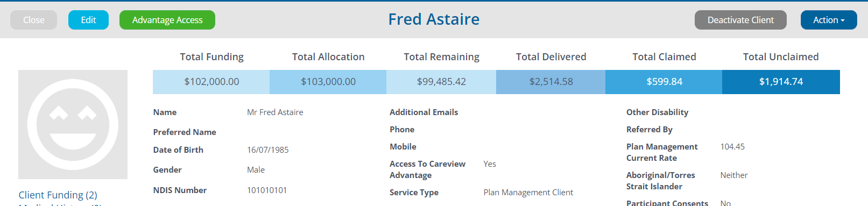Click the Fred Astaire page title
The image size is (868, 206).
tap(434, 19)
